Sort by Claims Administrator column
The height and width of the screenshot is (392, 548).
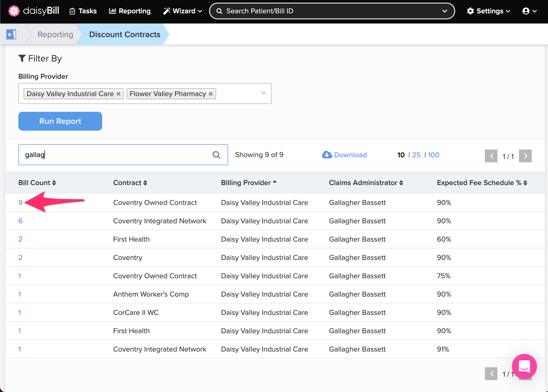(366, 183)
